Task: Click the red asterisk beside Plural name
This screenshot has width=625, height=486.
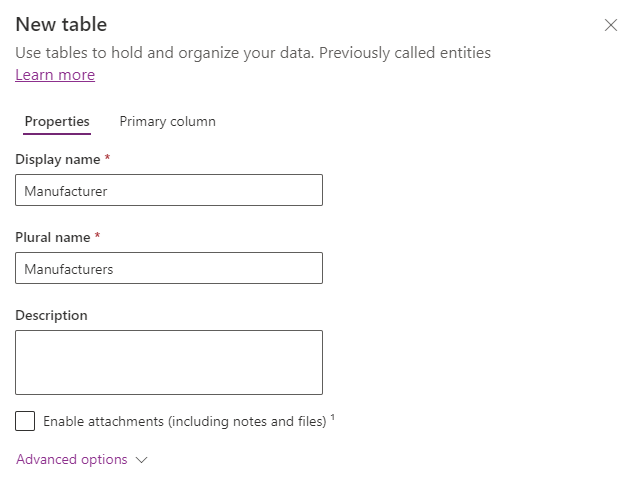Action: pos(97,236)
